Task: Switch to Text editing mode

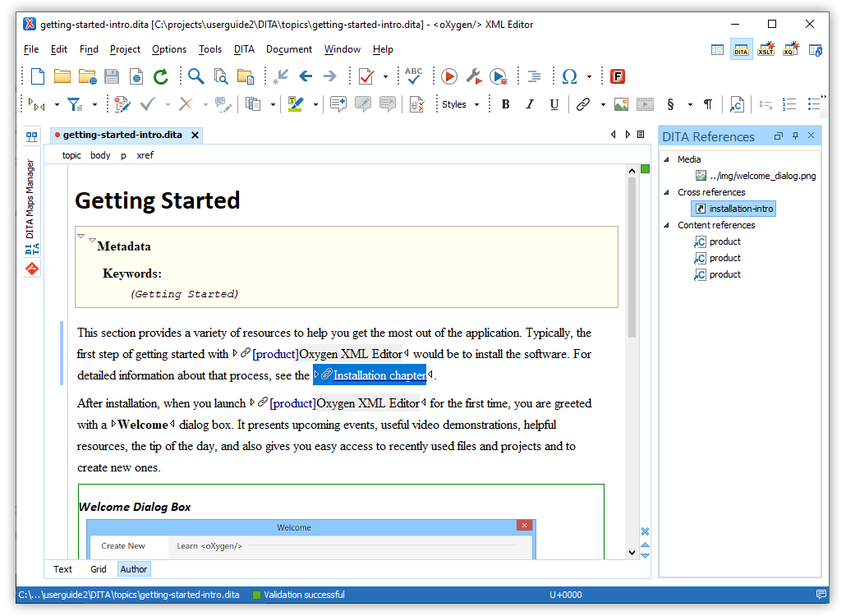Action: click(x=62, y=569)
